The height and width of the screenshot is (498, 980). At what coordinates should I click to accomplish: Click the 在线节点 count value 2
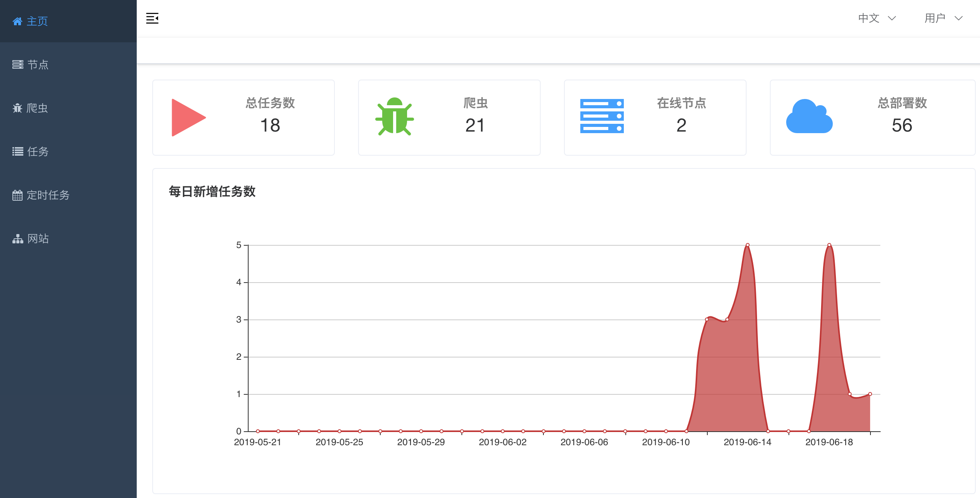(681, 125)
